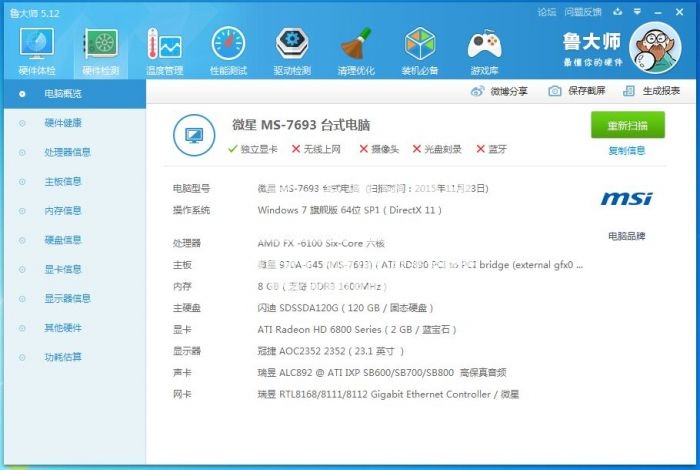Click the 电脑品牌 label under MSI logo
Image resolution: width=700 pixels, height=470 pixels.
(x=627, y=236)
